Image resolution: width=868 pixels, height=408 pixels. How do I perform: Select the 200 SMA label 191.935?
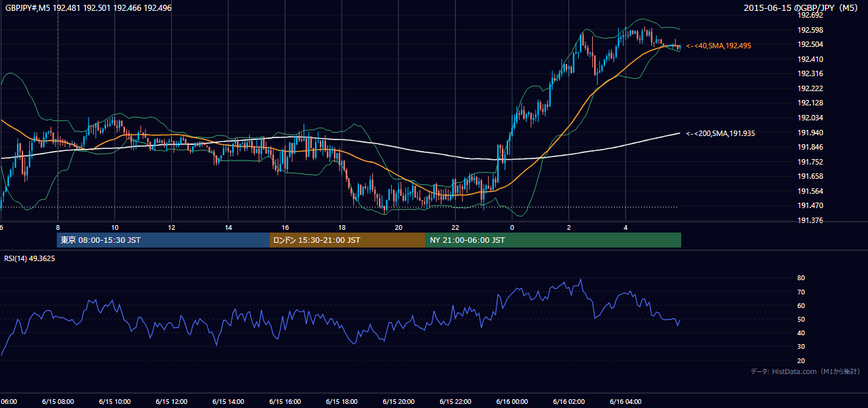point(721,133)
